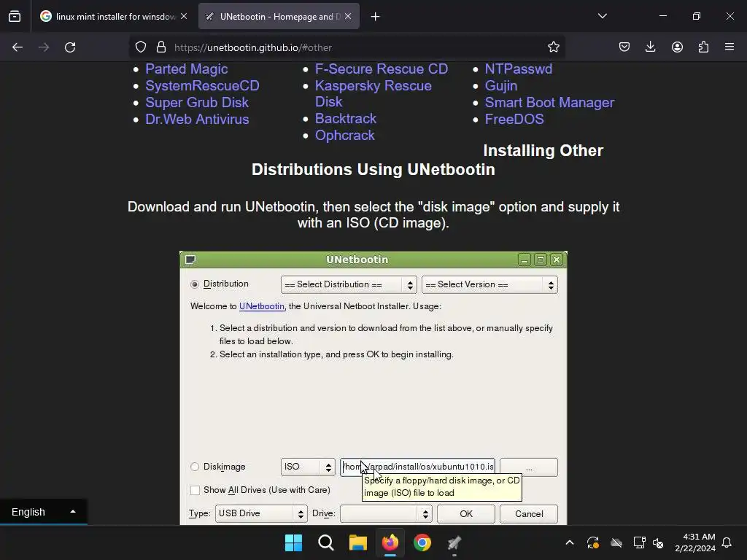Open the Firefox downloads panel

650,47
